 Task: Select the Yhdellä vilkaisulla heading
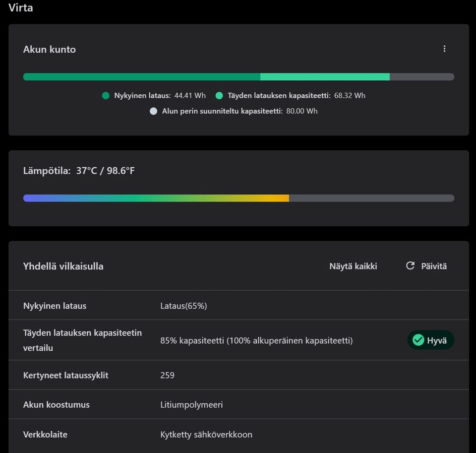(63, 266)
